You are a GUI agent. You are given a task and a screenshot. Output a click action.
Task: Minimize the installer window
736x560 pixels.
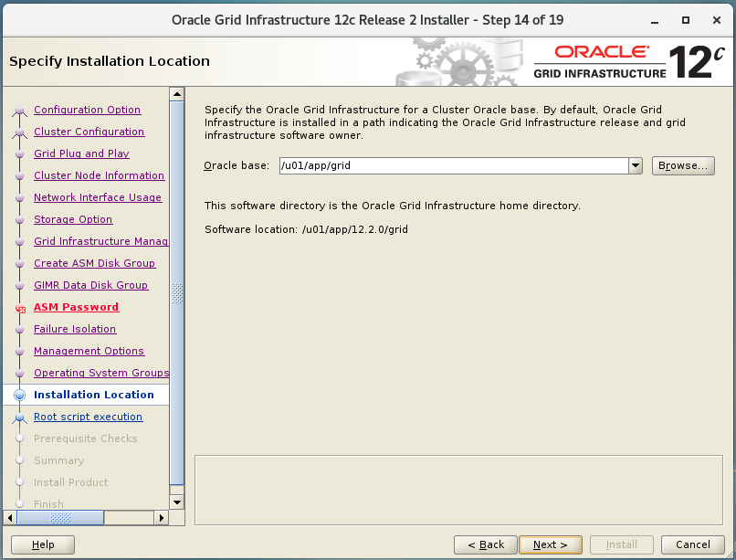click(x=655, y=21)
